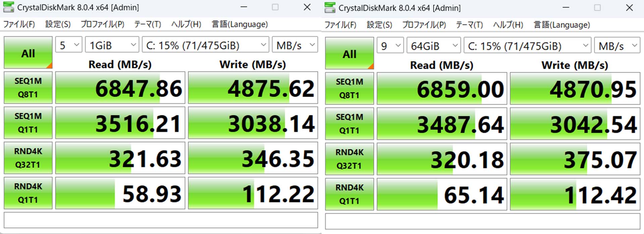Viewport: 644px width, 234px height.
Task: Click Read (MB/s) header in right window
Action: [x=442, y=65]
